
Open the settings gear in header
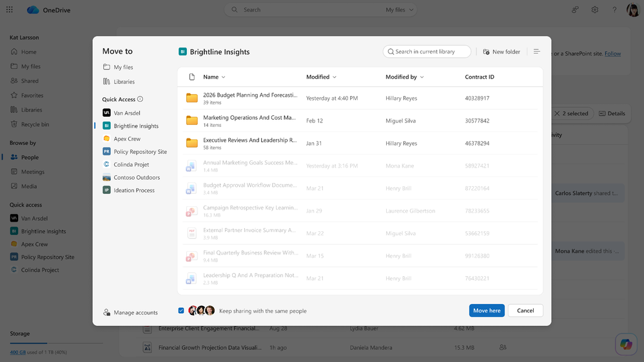click(595, 10)
